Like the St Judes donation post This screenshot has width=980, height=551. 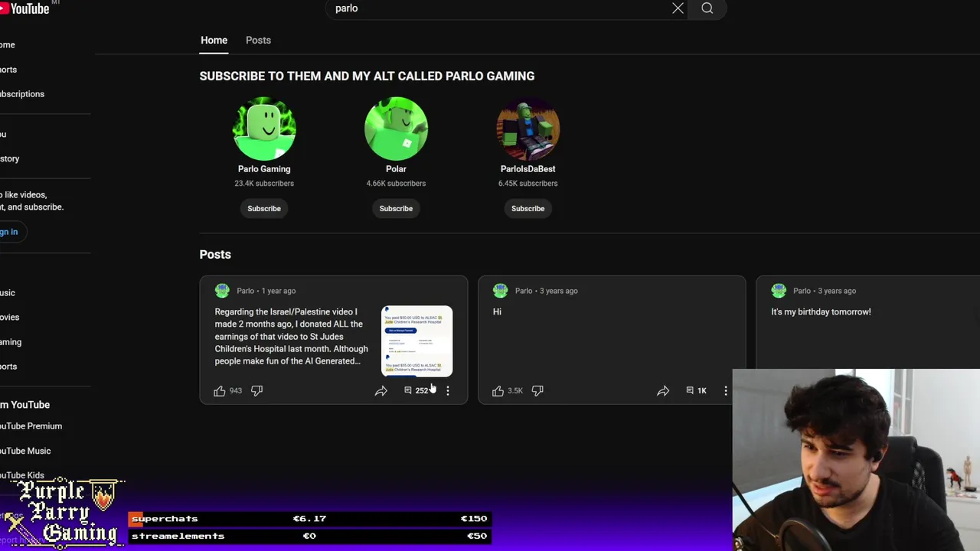click(220, 390)
